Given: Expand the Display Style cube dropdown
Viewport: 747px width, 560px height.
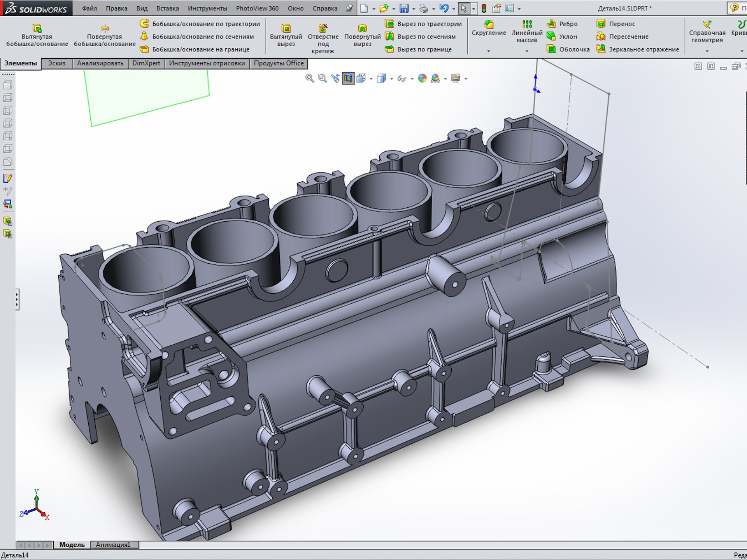Looking at the screenshot, I should coord(391,79).
